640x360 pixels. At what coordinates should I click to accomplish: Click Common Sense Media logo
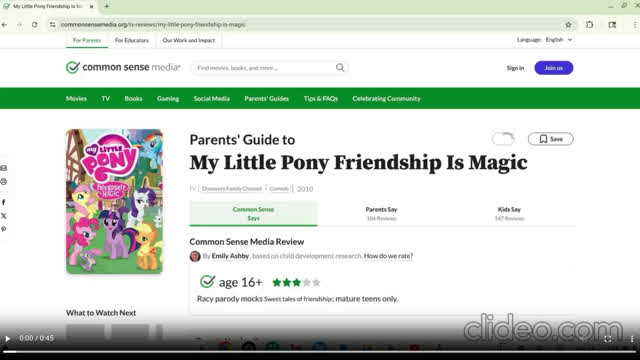pyautogui.click(x=123, y=67)
